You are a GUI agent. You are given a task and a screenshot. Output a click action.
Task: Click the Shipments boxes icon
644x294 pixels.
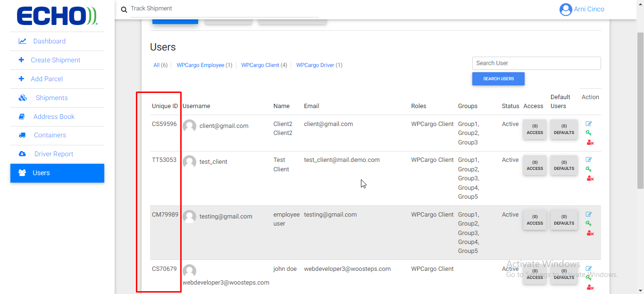coord(23,98)
